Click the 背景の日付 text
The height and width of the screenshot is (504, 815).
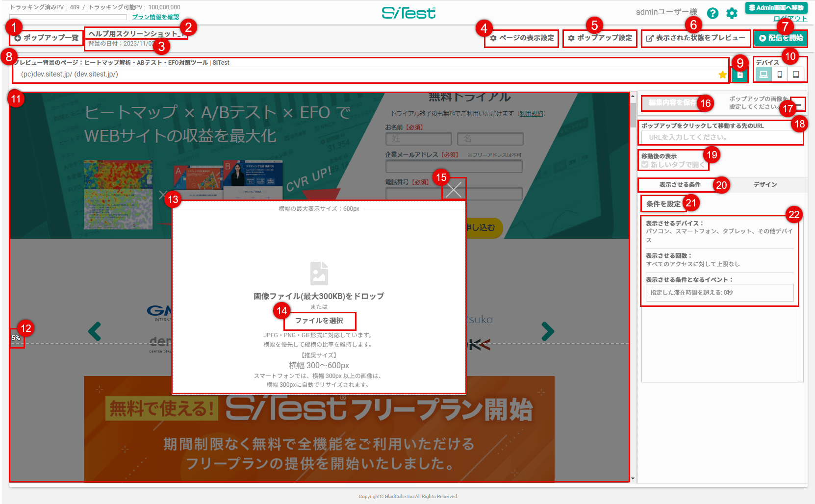pyautogui.click(x=122, y=44)
